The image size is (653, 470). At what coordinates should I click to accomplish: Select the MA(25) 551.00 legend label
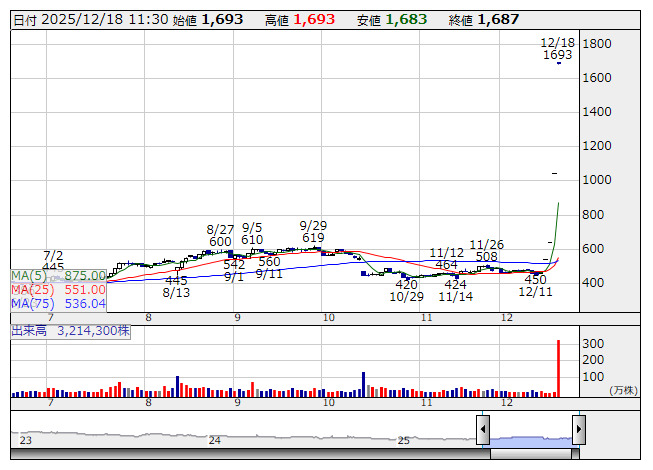(x=59, y=289)
